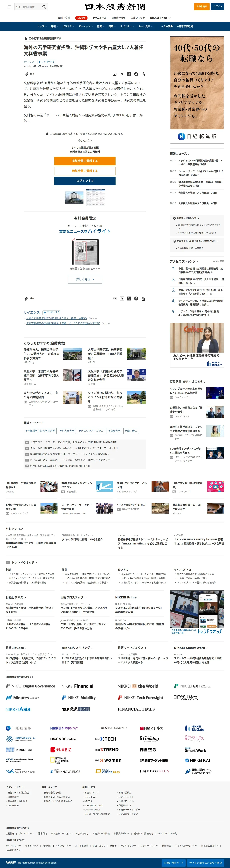Expand the トップ navigation dropdown
The height and width of the screenshot is (868, 230).
coord(42,26)
